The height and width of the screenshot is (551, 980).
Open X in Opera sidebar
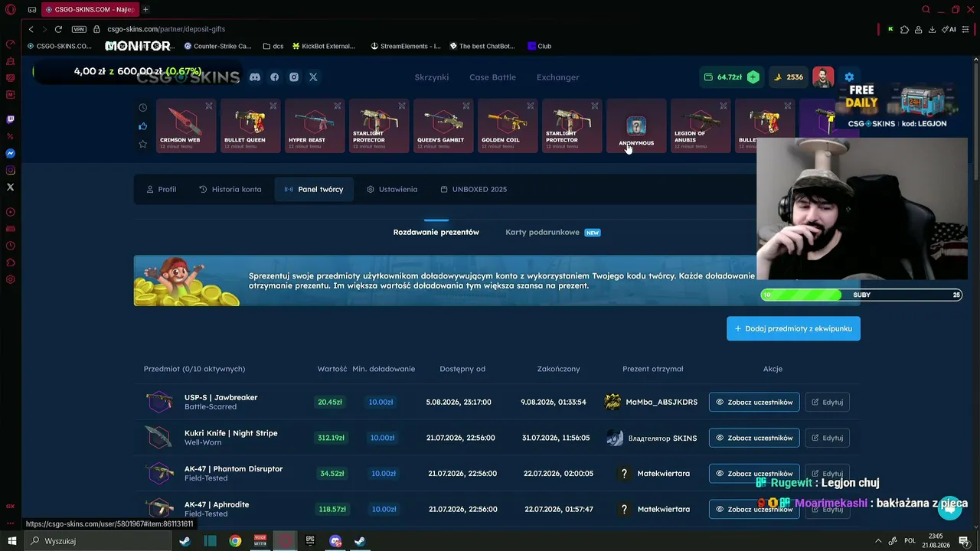(x=11, y=187)
